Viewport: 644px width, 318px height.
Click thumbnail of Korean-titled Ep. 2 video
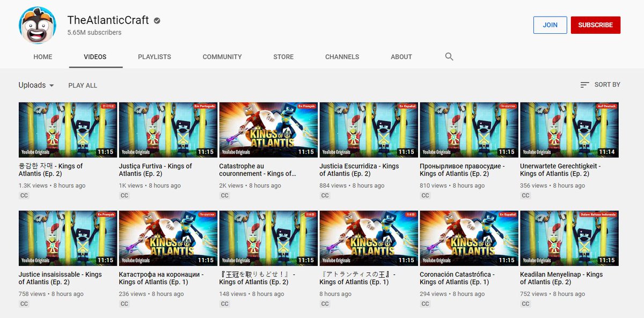coord(68,130)
